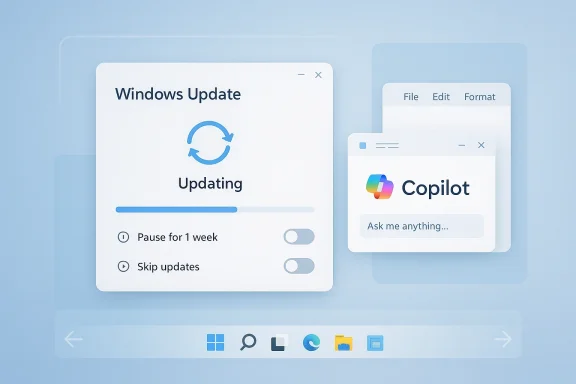Click the blue square icon in Copilot title bar
This screenshot has width=576, height=384.
coord(363,146)
